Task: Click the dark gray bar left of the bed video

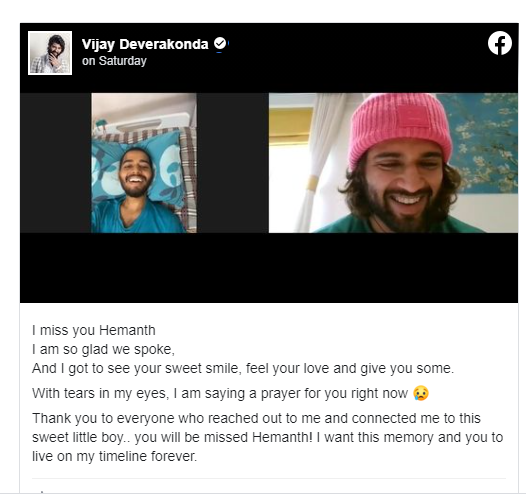Action: point(56,163)
